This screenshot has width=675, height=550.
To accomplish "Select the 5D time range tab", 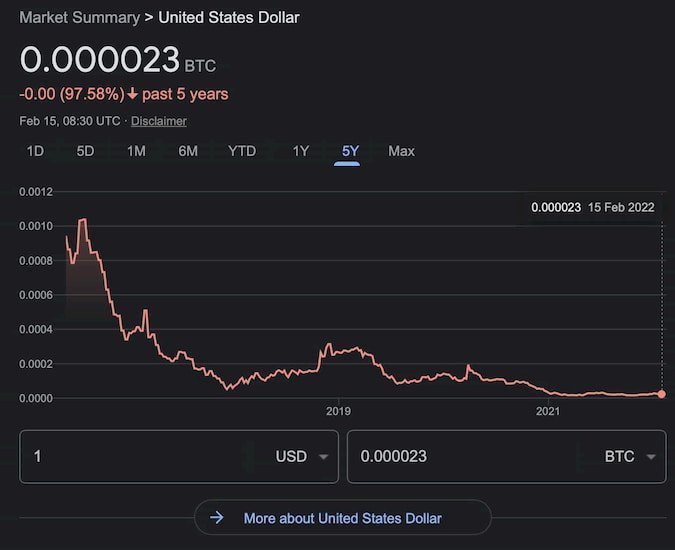I will coord(86,151).
